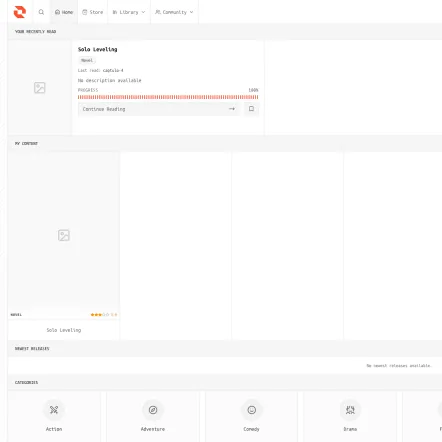The image size is (442, 442).
Task: Click the Novel tag under Solo Leveling
Action: [x=87, y=60]
